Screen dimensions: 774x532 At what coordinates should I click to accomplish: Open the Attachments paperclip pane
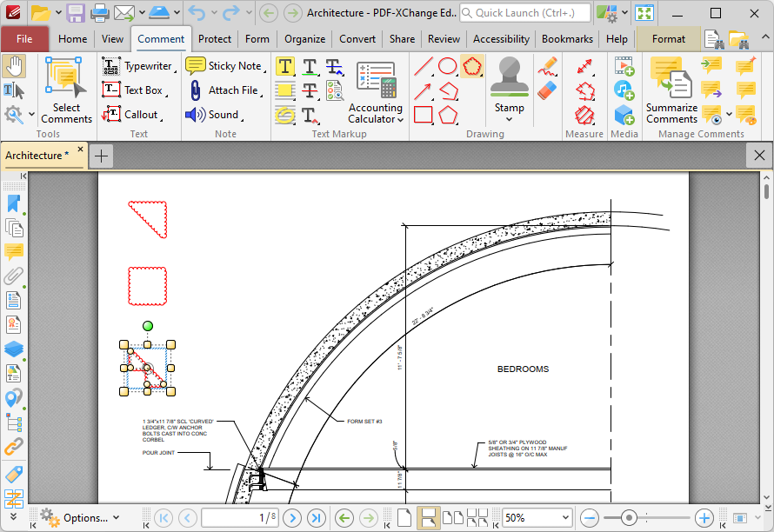(x=14, y=276)
